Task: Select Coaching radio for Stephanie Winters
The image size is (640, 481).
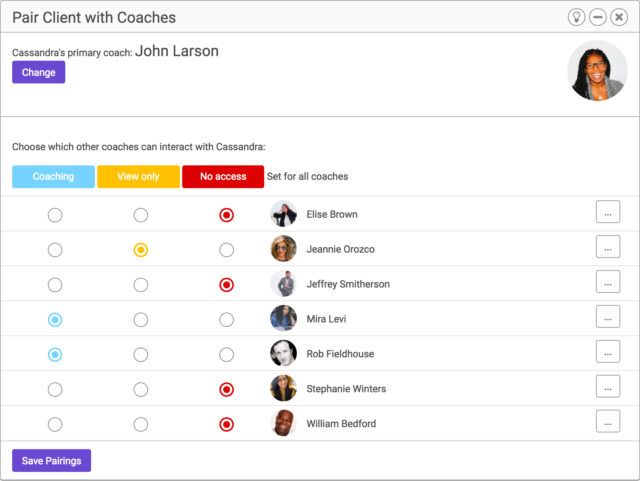Action: [55, 389]
